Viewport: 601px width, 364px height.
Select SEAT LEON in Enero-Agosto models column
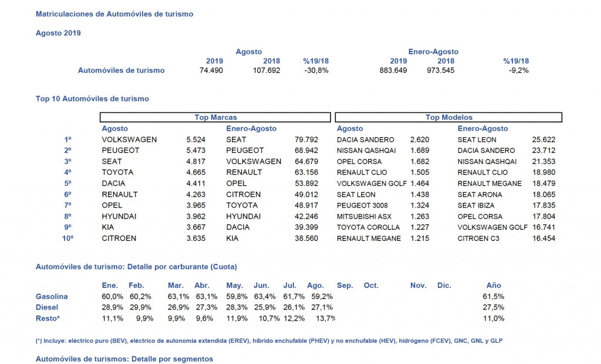point(477,140)
